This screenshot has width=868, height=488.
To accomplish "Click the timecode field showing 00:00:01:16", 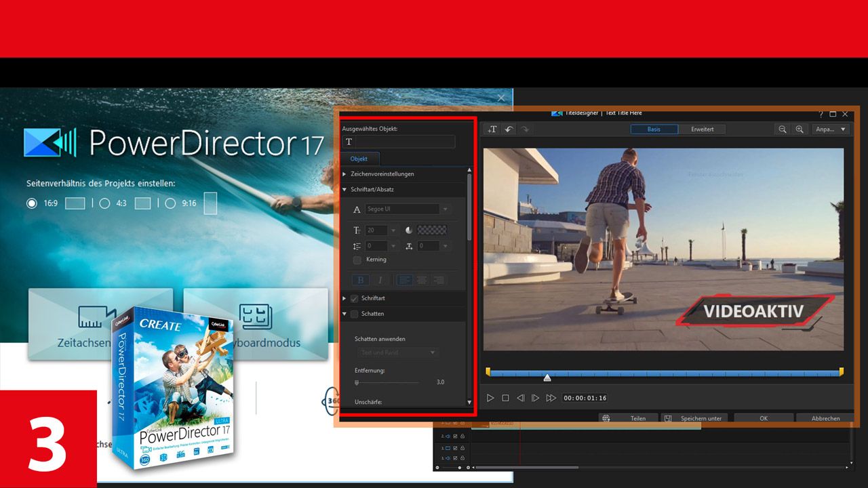I will 586,398.
